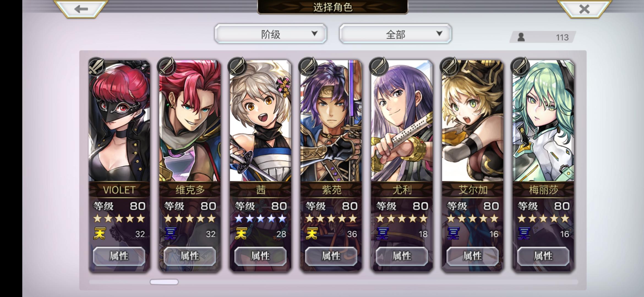Click the 天 style icon on VIOLET's card

100,234
